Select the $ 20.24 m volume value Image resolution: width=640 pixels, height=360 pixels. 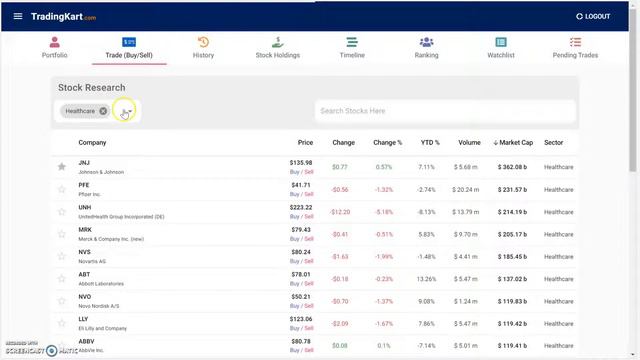[466, 189]
